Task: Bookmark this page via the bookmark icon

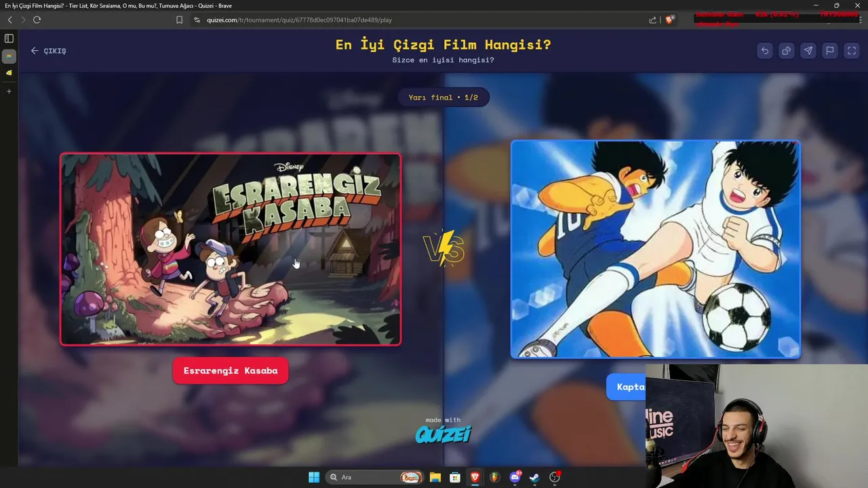Action: tap(179, 20)
